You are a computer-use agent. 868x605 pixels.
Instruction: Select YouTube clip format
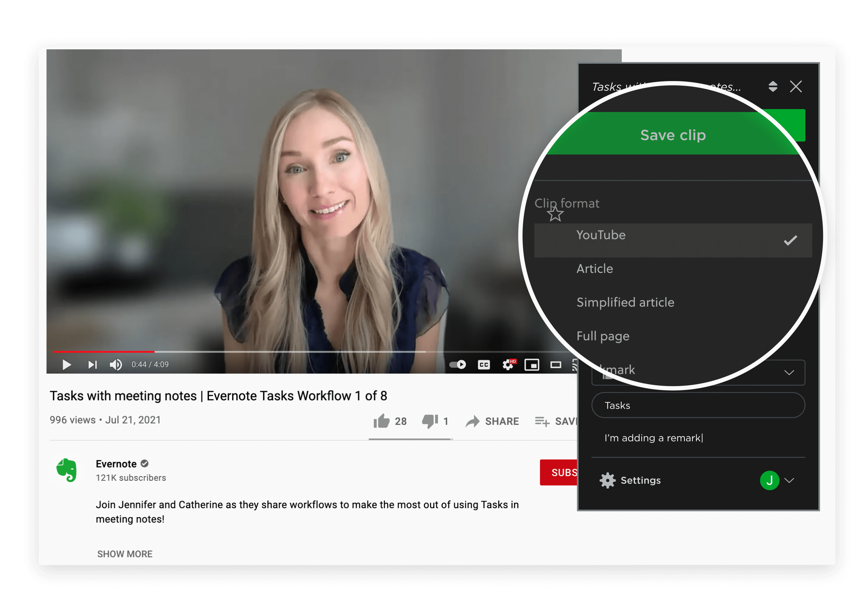tap(673, 240)
